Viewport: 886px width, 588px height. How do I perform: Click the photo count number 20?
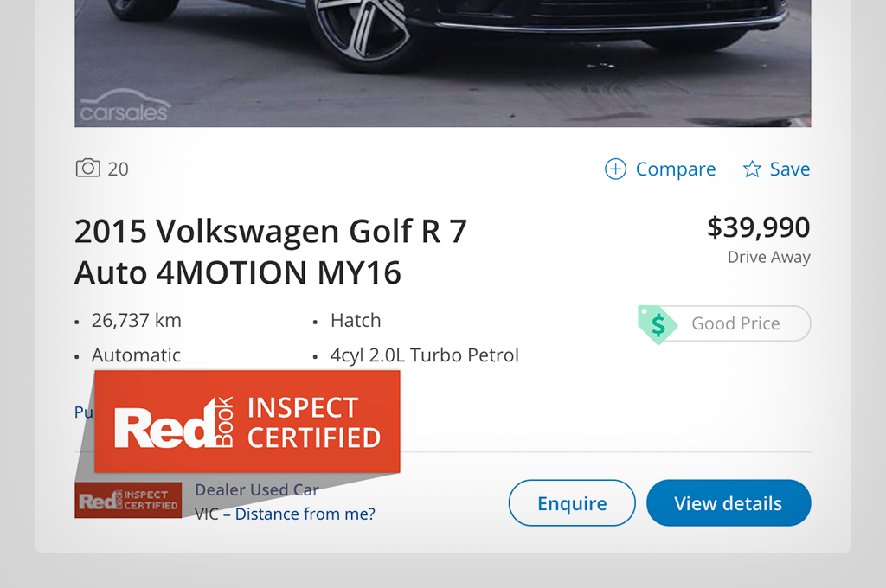pos(118,169)
